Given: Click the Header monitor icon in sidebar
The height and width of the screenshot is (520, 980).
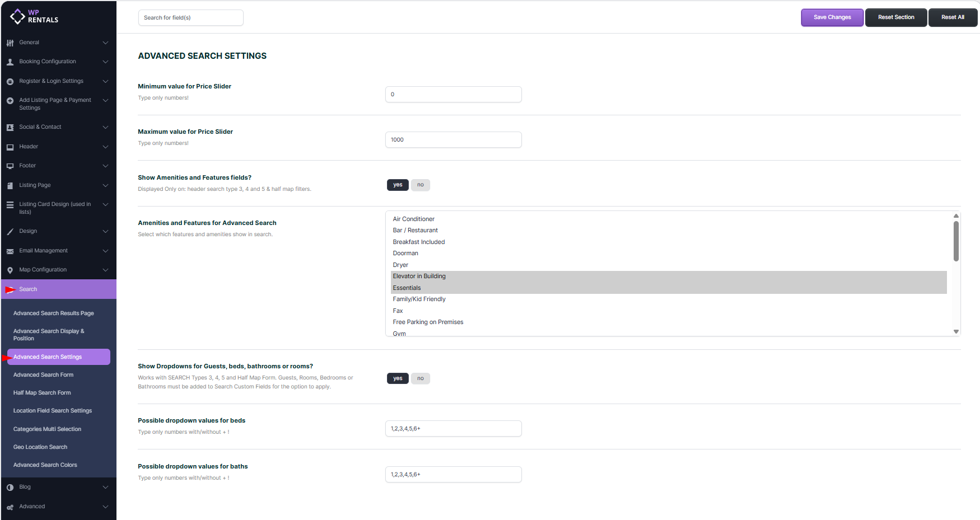Looking at the screenshot, I should (10, 147).
